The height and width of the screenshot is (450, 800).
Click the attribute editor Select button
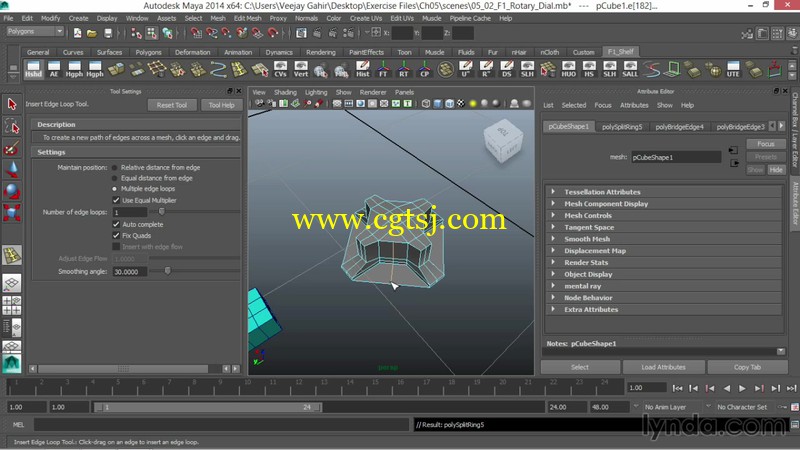[x=580, y=367]
